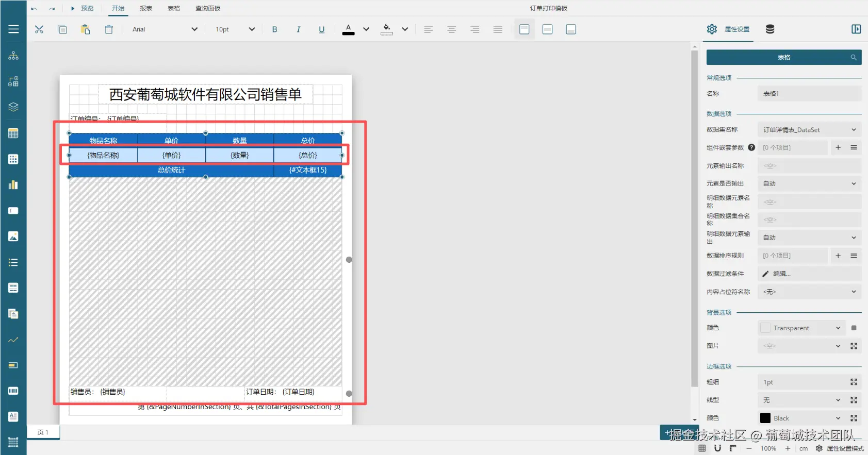Open 元素是否输出 dropdown
868x455 pixels.
[810, 183]
